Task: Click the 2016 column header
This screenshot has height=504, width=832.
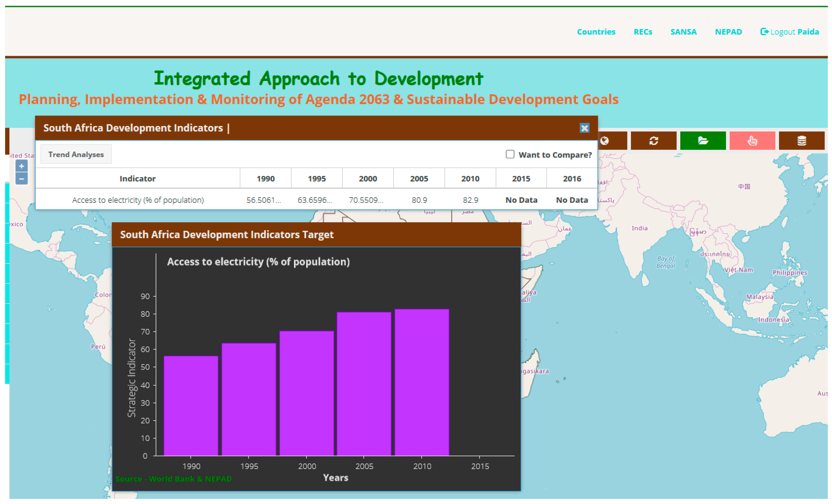Action: point(572,179)
